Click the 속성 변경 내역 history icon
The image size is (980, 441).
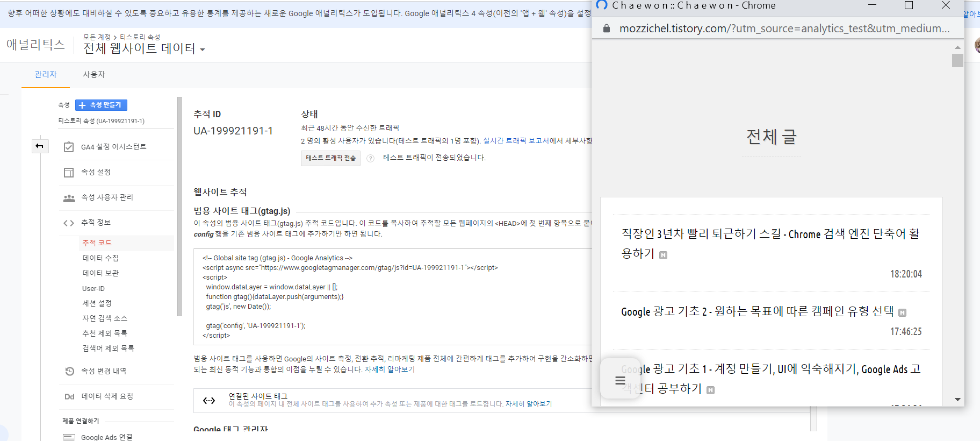(x=69, y=371)
